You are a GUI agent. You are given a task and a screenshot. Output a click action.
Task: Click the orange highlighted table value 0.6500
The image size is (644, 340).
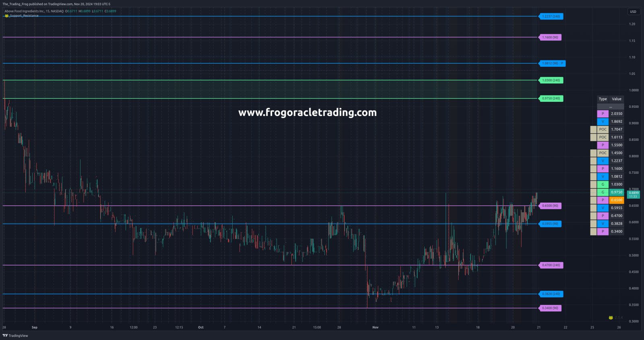pos(617,200)
